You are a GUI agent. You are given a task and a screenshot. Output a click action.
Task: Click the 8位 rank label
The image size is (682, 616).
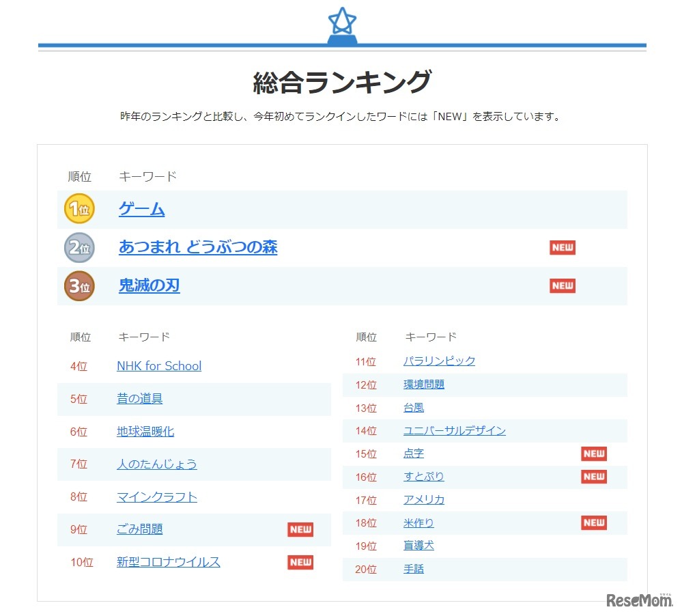click(x=79, y=496)
